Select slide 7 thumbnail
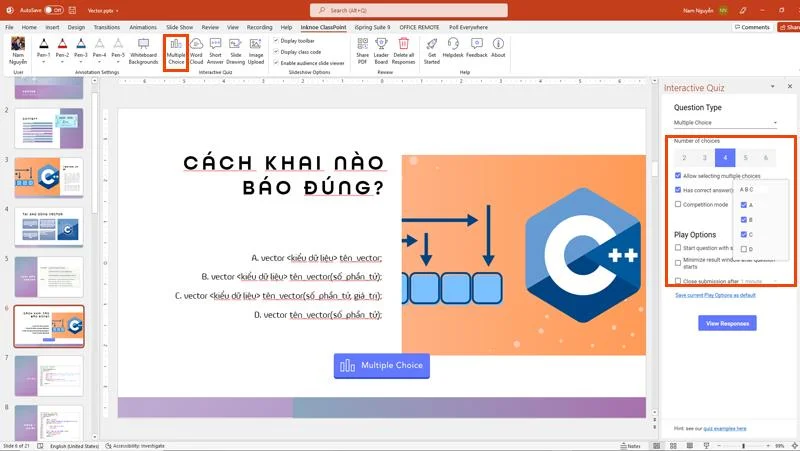 [x=49, y=376]
